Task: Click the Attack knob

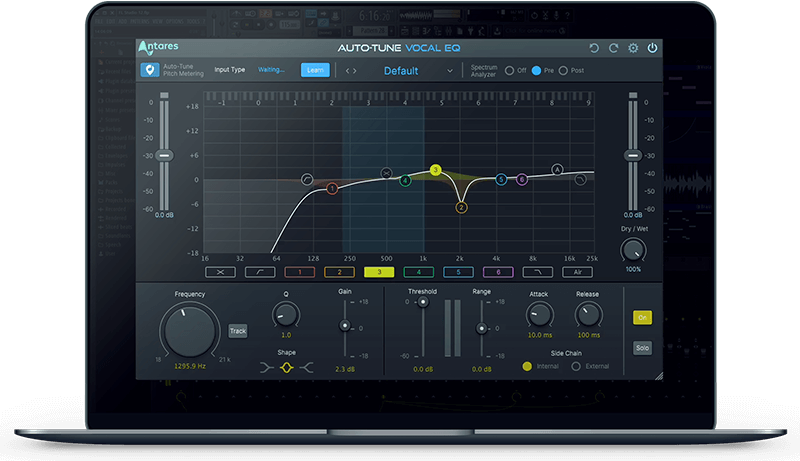Action: (x=539, y=315)
